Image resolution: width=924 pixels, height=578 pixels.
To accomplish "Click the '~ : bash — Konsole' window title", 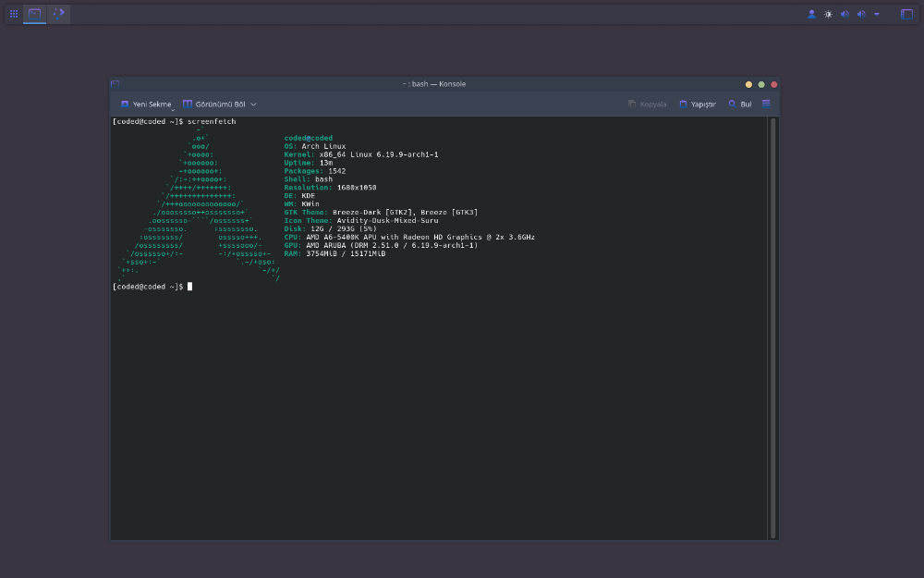I will [x=434, y=84].
